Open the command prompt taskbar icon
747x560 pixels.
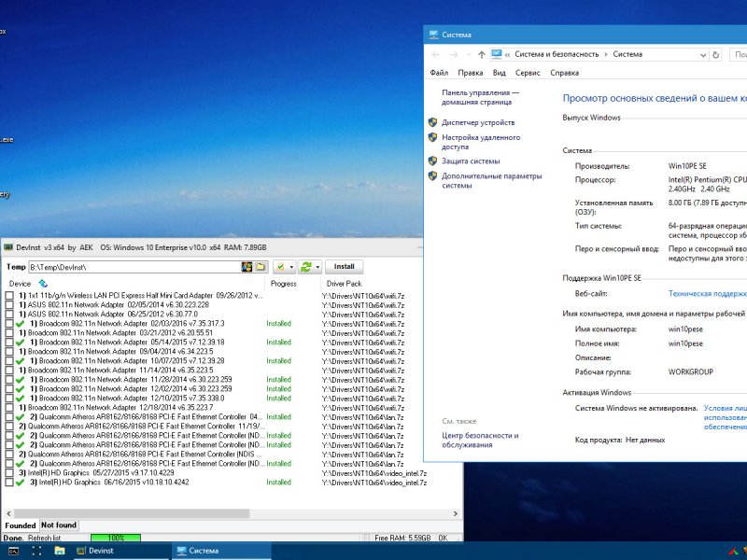point(13,551)
